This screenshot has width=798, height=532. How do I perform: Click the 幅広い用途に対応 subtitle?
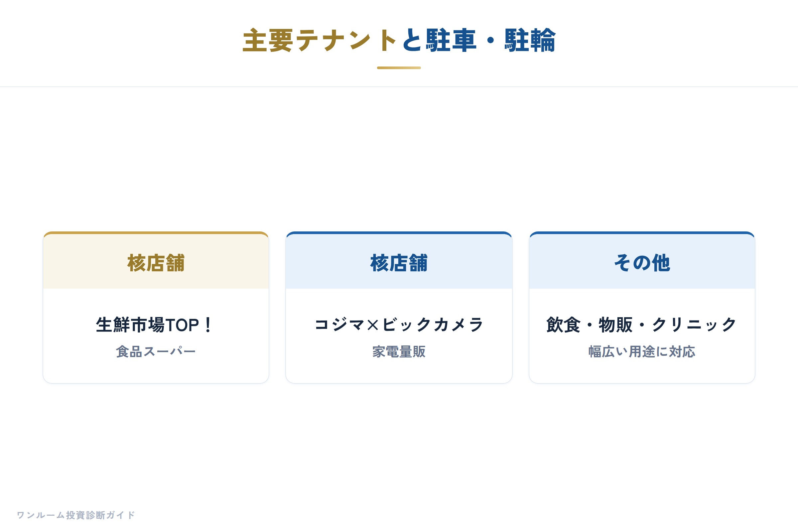[642, 352]
